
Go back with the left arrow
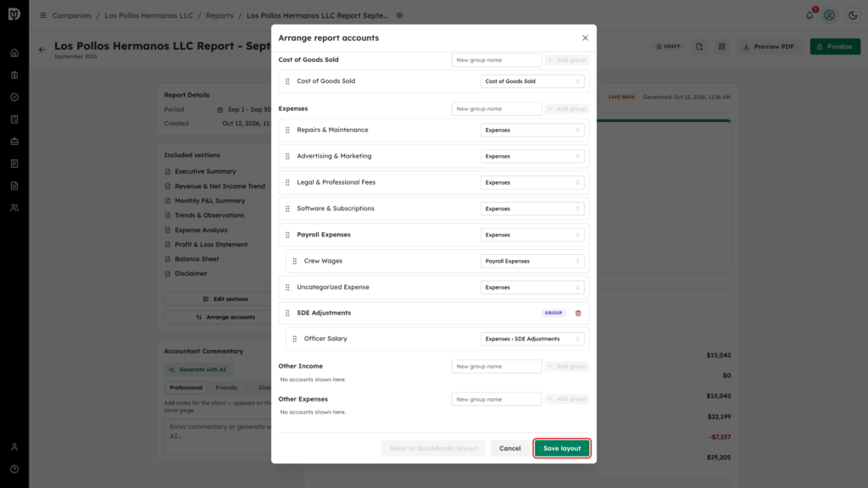coord(42,50)
